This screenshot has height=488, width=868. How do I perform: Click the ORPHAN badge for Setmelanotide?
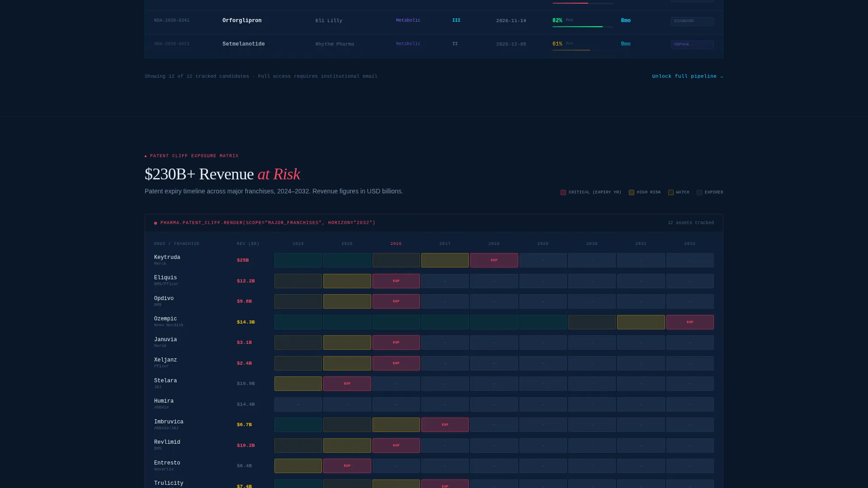(692, 45)
